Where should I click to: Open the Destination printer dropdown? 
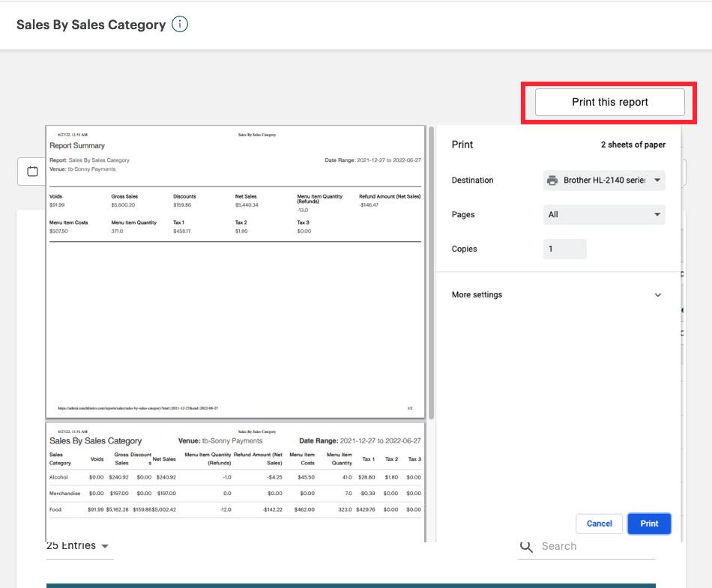[657, 180]
